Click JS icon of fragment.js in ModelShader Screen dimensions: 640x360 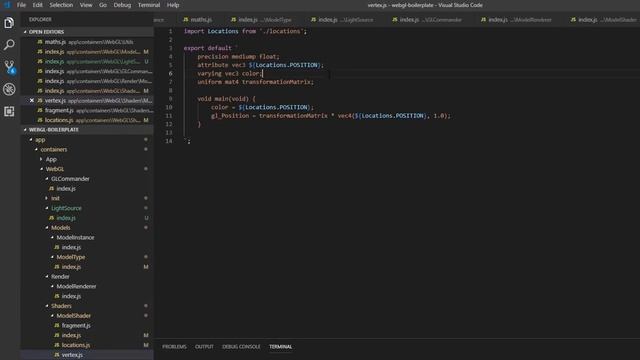(x=57, y=325)
